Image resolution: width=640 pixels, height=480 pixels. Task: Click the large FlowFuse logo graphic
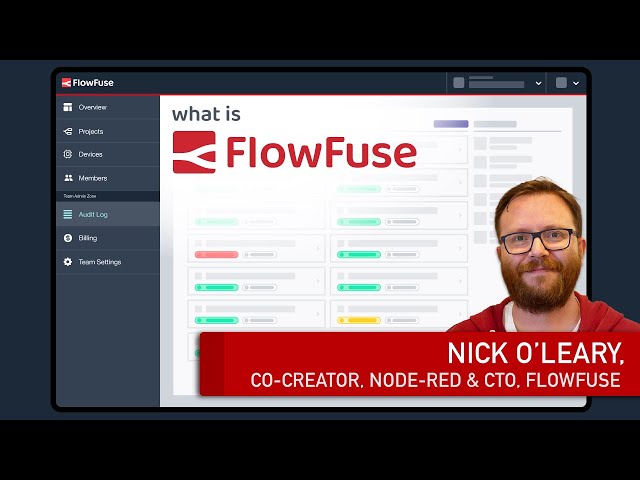coord(294,152)
